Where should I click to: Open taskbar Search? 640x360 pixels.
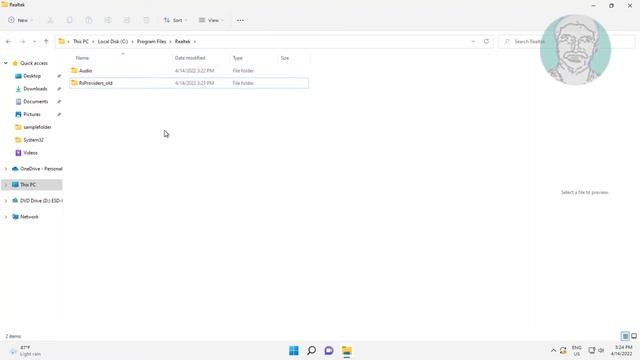311,351
